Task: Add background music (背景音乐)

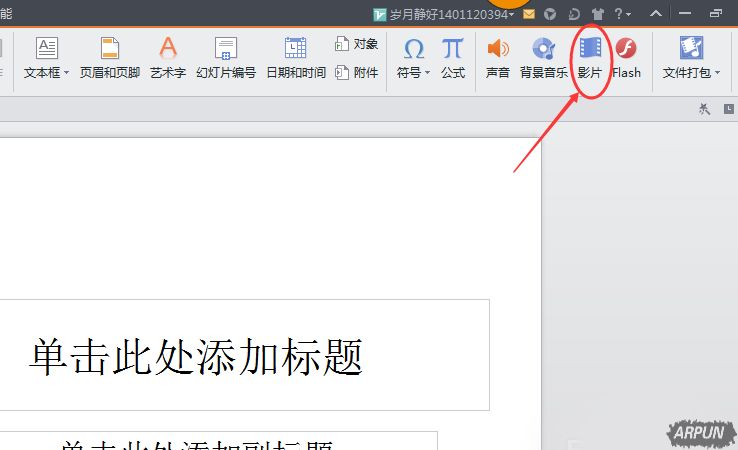Action: coord(543,57)
